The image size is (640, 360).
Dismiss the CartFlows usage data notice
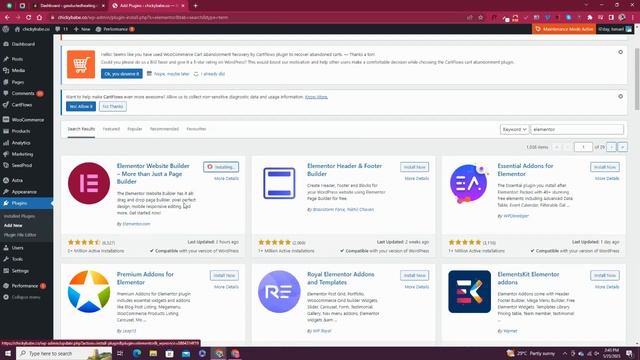click(x=620, y=96)
